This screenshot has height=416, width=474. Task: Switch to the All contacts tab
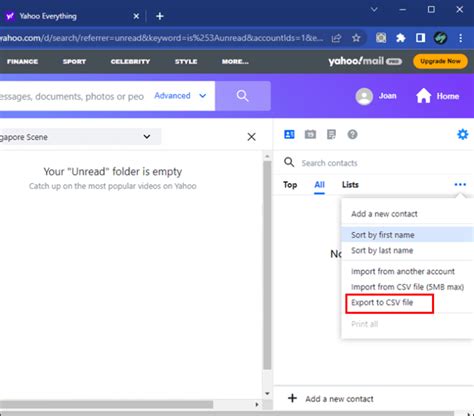pos(319,185)
